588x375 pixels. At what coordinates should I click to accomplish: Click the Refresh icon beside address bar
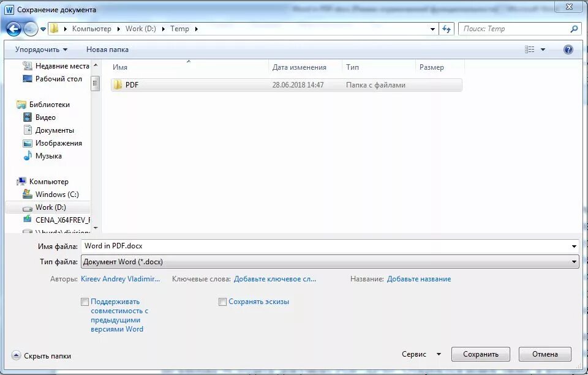tap(447, 29)
